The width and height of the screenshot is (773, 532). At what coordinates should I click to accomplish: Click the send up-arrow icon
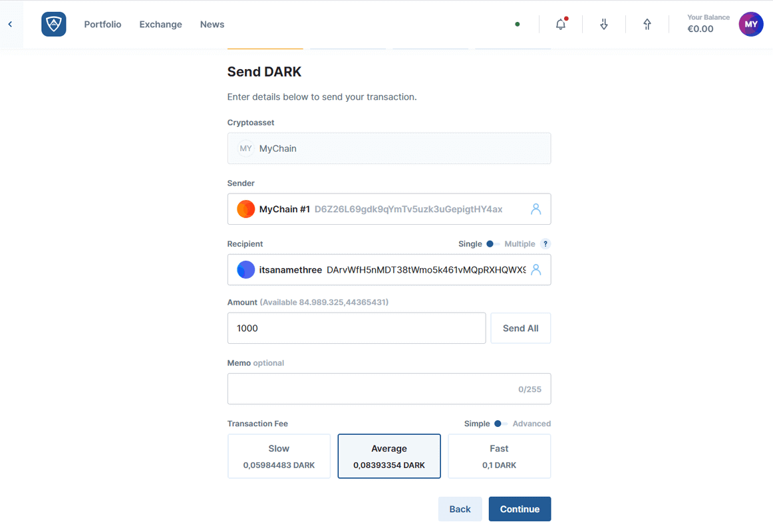pyautogui.click(x=647, y=25)
